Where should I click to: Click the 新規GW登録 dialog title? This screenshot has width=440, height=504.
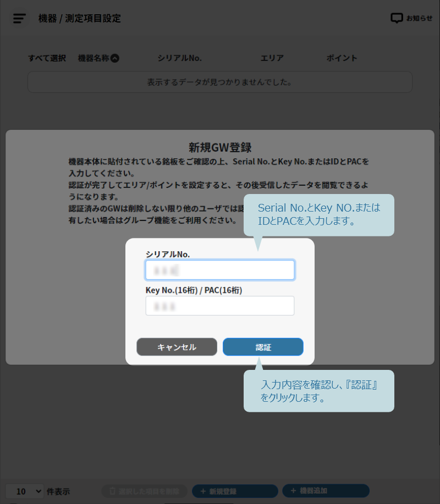pos(220,147)
